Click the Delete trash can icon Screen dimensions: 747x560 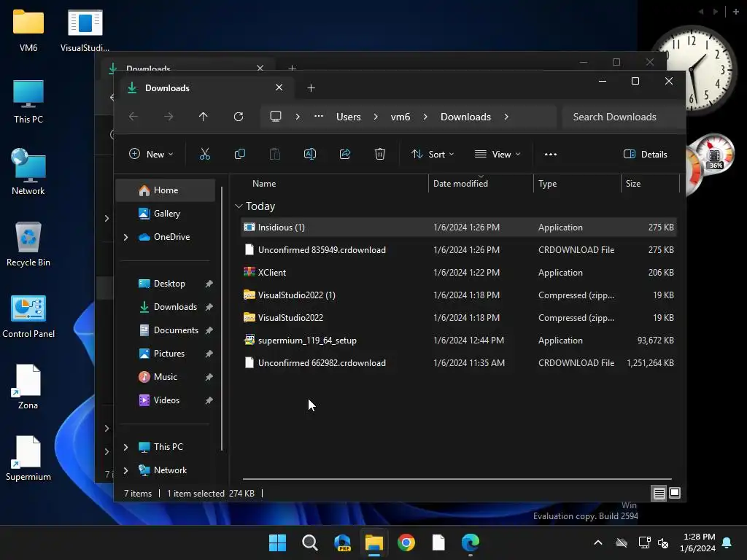pyautogui.click(x=379, y=154)
